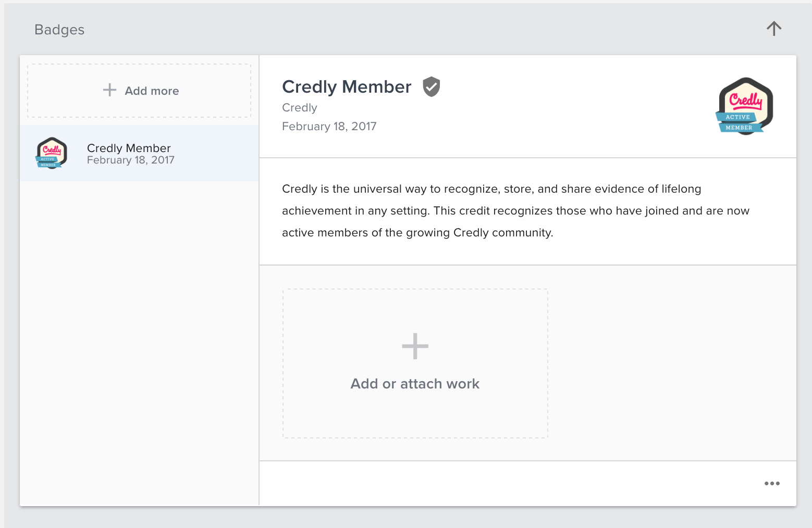
Task: Click the pink Credly script on large badge
Action: [x=746, y=99]
